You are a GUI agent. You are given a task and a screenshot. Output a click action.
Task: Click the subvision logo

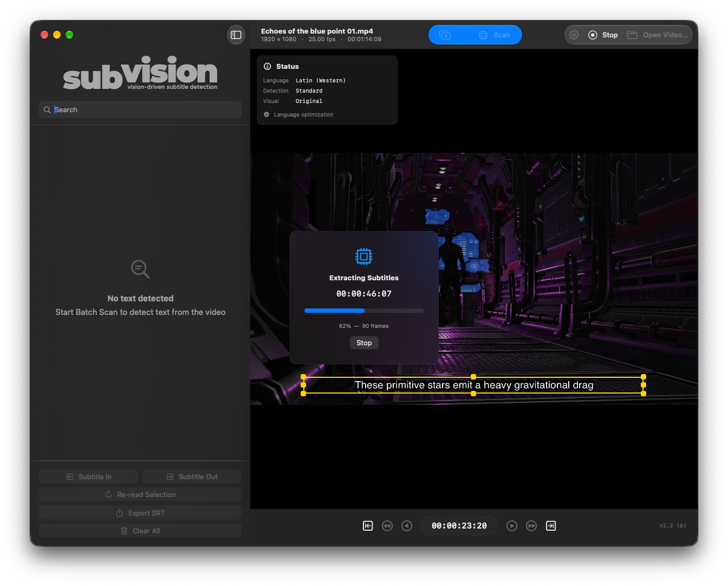140,73
